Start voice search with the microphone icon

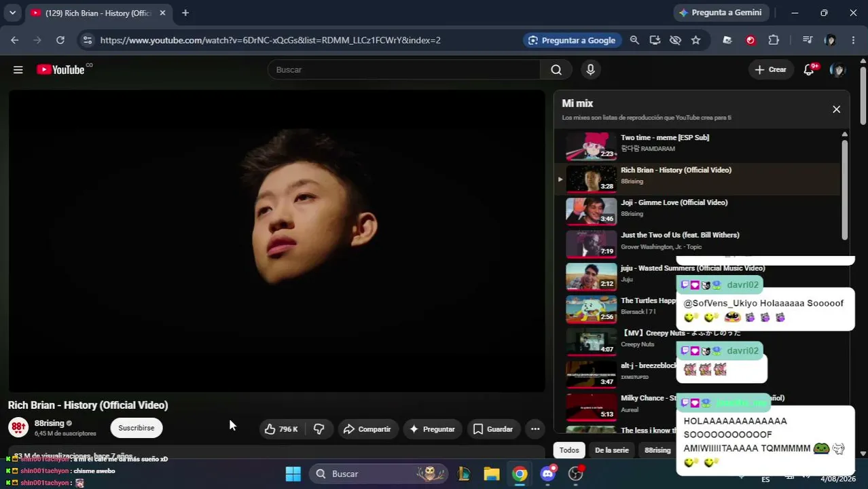click(x=590, y=69)
